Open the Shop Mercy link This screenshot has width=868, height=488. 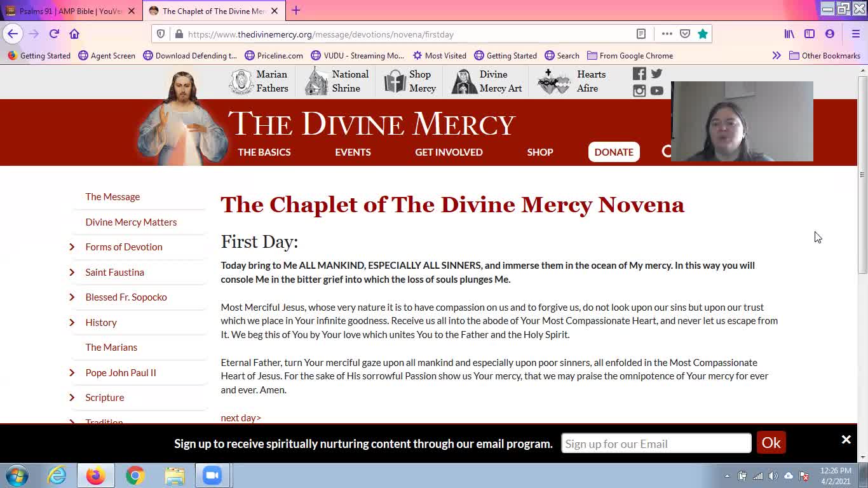pos(410,81)
